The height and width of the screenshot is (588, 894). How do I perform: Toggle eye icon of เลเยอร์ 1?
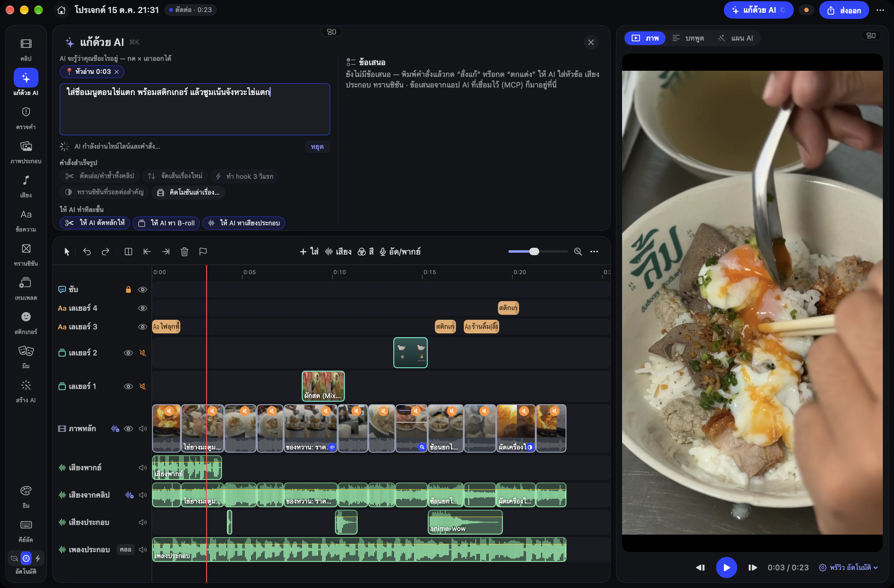point(128,386)
